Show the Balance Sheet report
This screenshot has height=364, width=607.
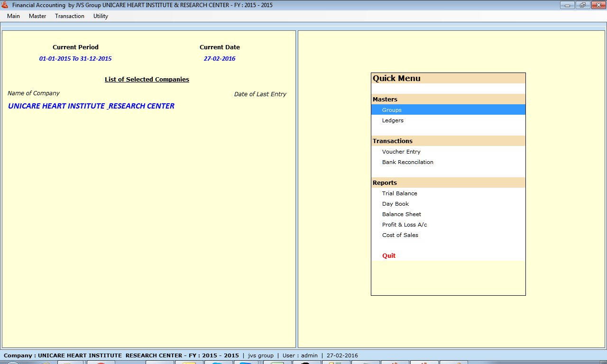click(x=401, y=214)
